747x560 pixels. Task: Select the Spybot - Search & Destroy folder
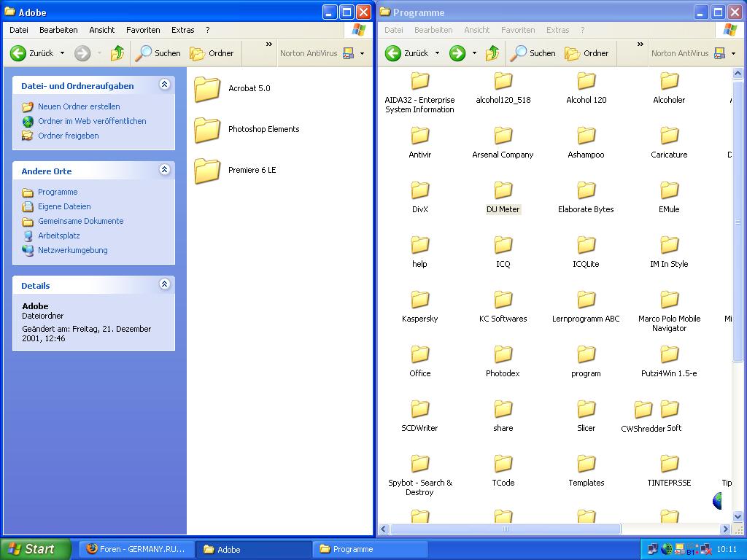pyautogui.click(x=419, y=476)
